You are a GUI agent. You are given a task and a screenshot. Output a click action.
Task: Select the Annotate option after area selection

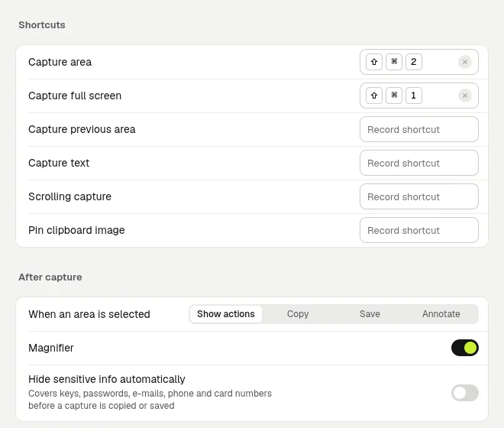click(441, 314)
